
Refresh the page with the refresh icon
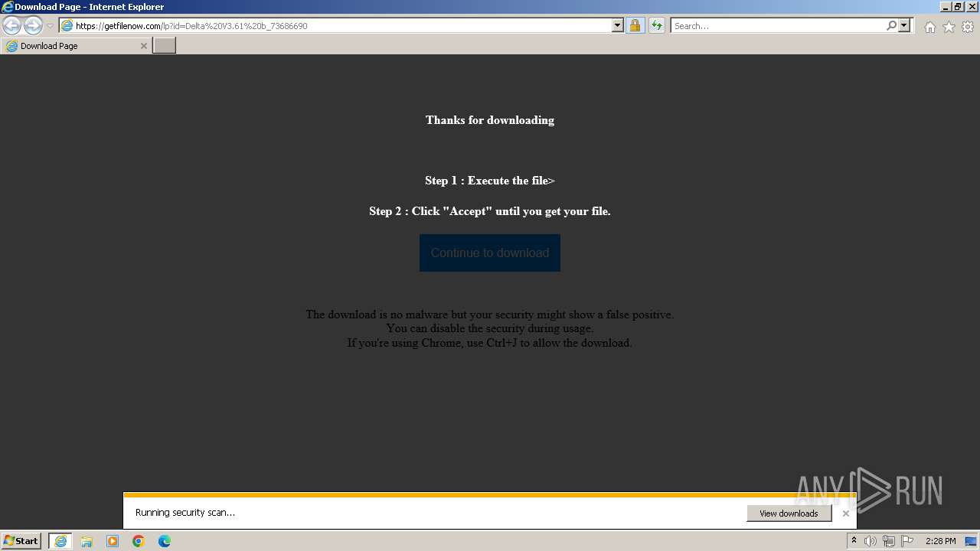coord(657,26)
